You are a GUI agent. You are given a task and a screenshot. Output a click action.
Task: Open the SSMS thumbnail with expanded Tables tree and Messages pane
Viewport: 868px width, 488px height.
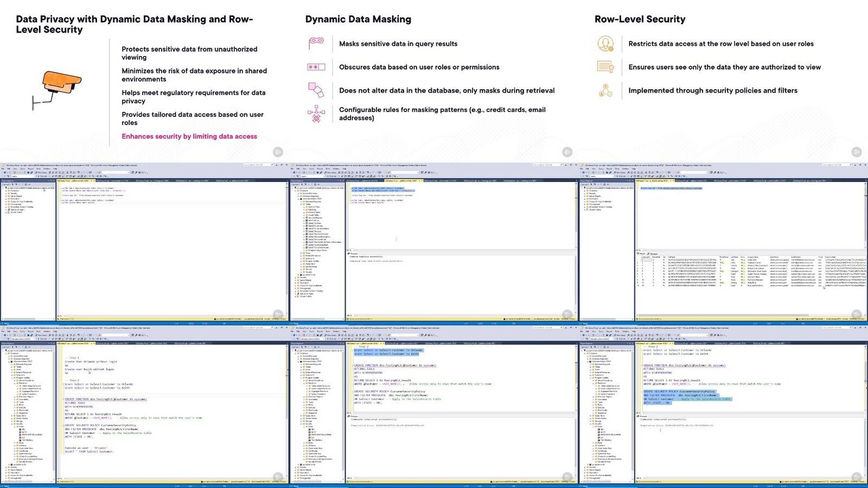click(x=433, y=243)
